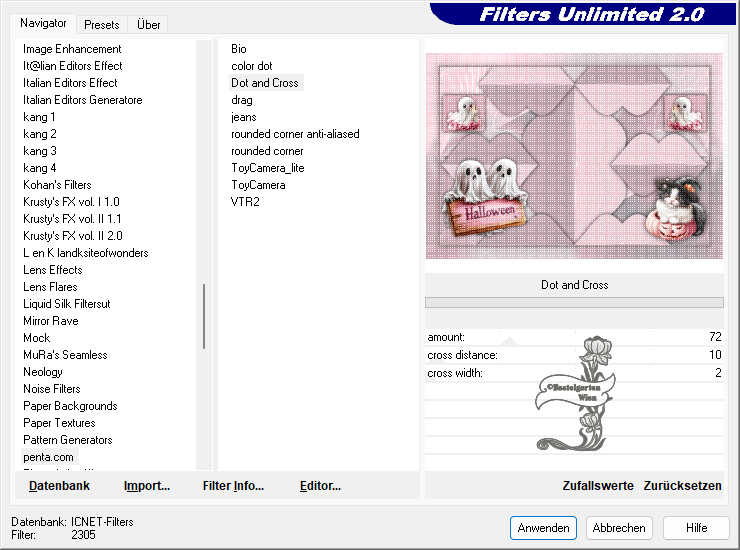Choose the jeans filter
The image size is (740, 550).
[244, 117]
